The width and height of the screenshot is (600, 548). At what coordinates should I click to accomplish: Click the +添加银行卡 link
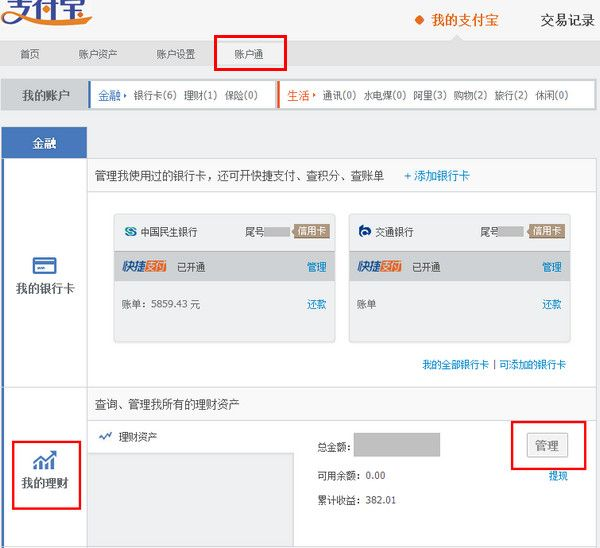[436, 176]
